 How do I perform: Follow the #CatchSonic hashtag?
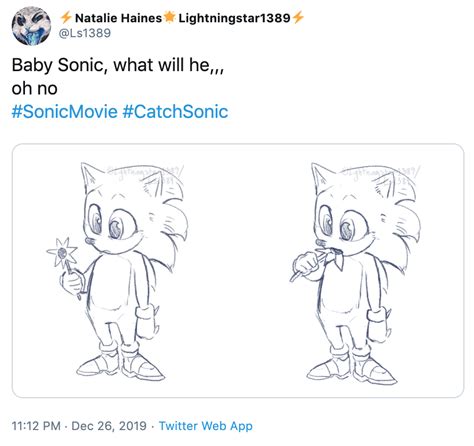175,111
